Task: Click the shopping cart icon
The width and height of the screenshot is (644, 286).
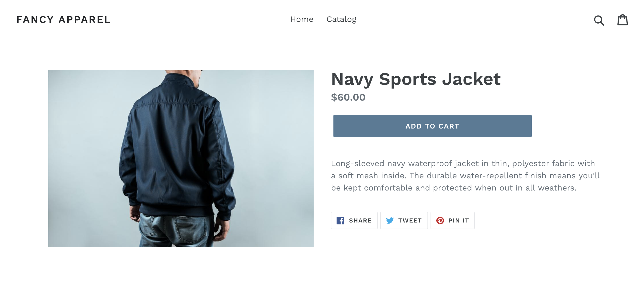Action: click(x=623, y=19)
